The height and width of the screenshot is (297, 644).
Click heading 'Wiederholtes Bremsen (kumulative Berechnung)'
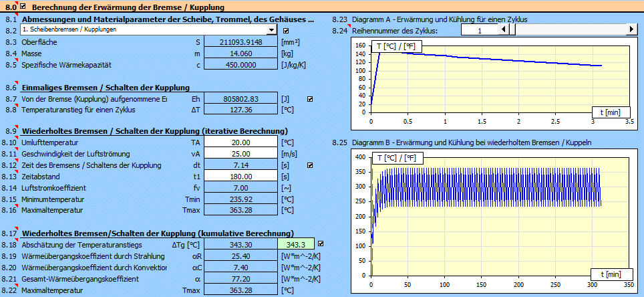click(158, 233)
